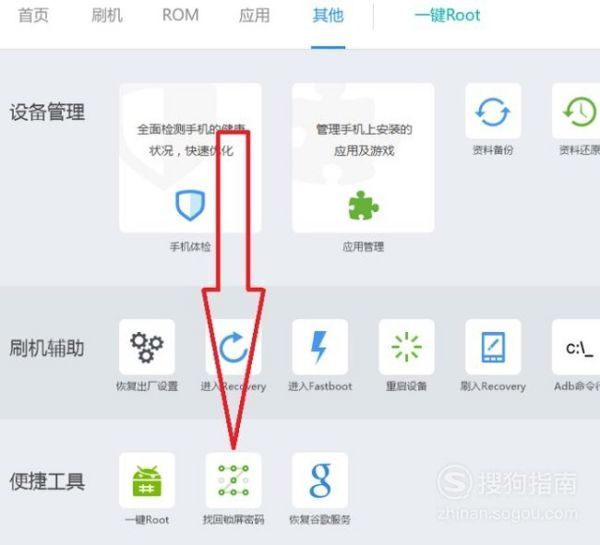The height and width of the screenshot is (545, 600).
Task: Open the 资料还原 clock restore icon
Action: tap(576, 111)
